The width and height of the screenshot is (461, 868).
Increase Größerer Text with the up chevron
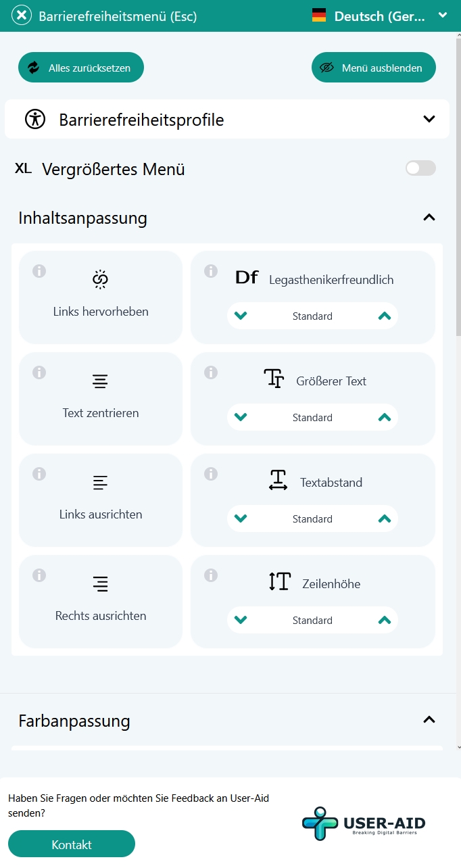(384, 417)
